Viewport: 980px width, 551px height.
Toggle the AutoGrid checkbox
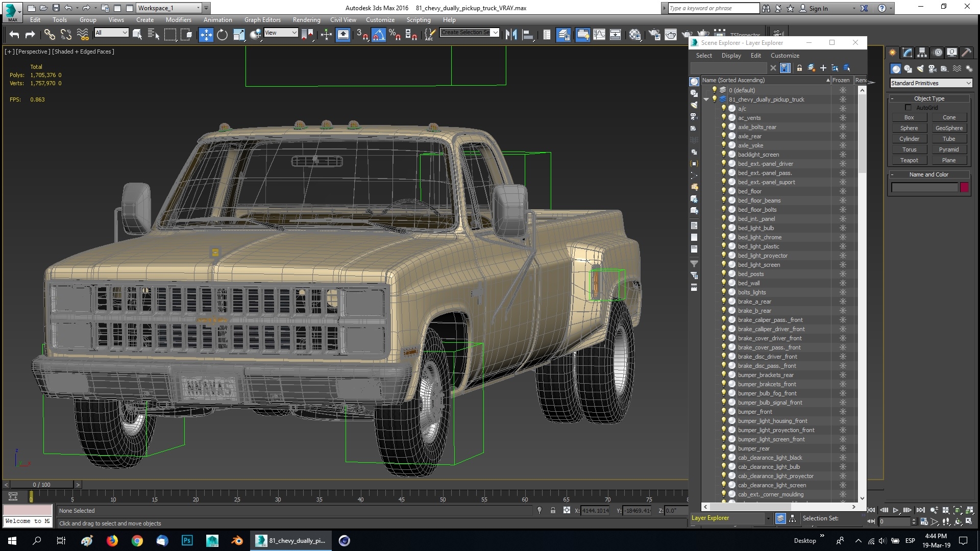click(909, 108)
